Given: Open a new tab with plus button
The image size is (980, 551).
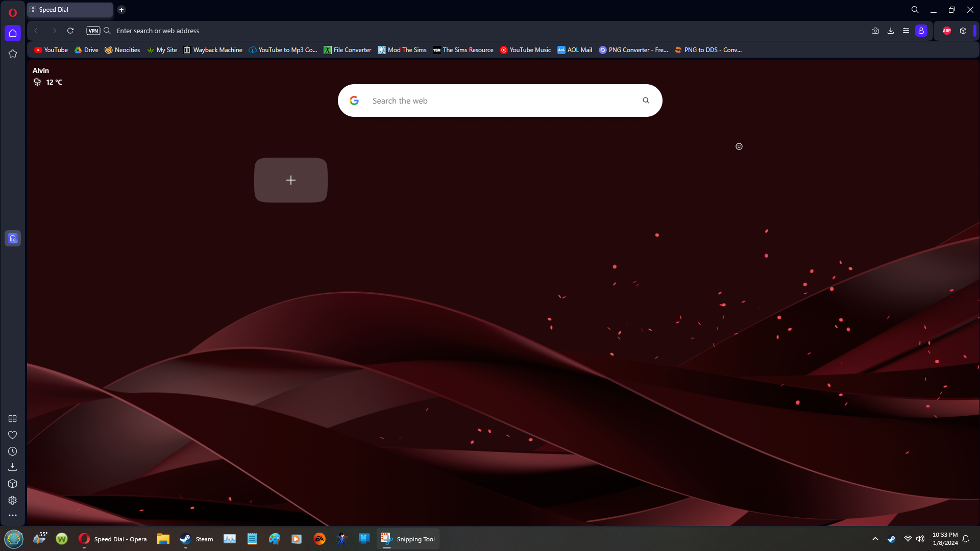Looking at the screenshot, I should [x=121, y=10].
